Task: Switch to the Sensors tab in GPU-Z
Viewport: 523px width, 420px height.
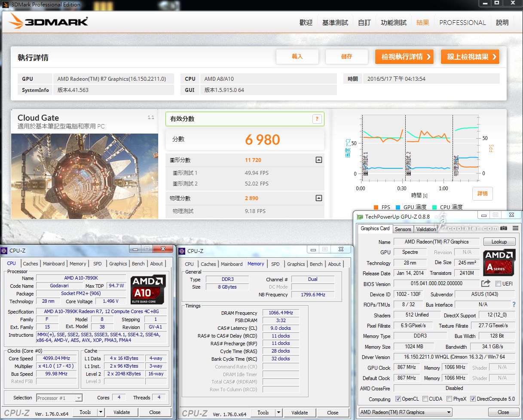Action: (403, 229)
